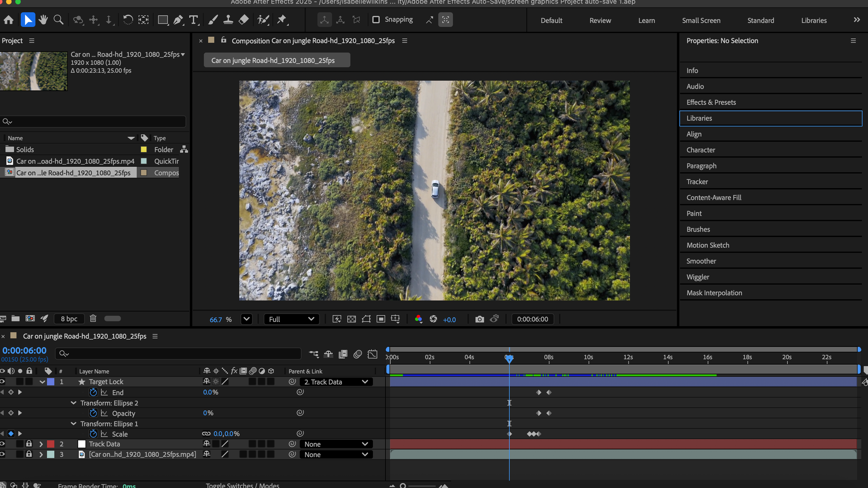Switch to the Review workspace

coord(600,20)
